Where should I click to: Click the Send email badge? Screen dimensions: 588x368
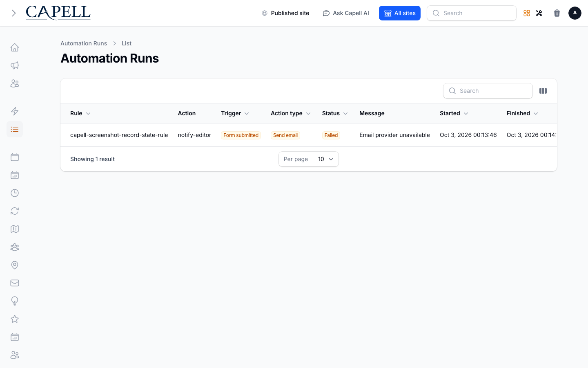click(285, 135)
